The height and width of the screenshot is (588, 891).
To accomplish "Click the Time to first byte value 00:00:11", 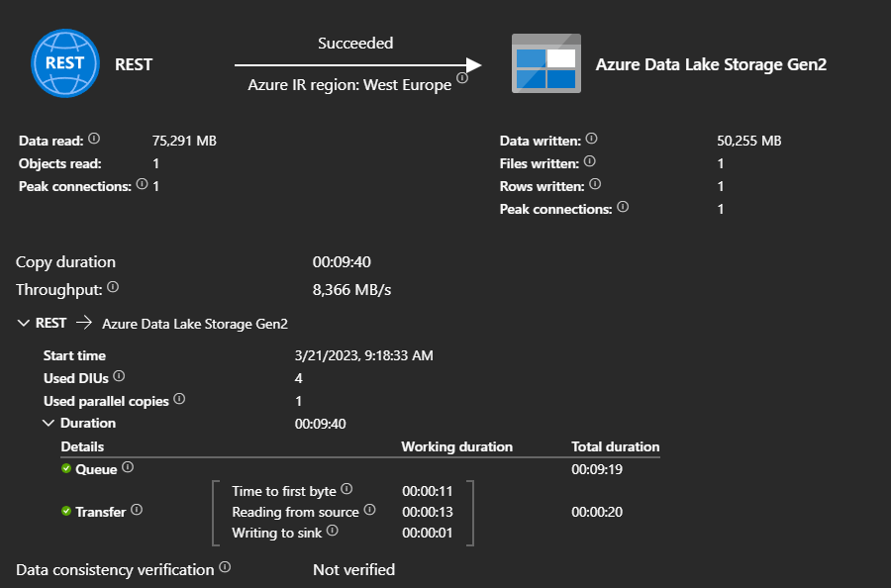I will coord(428,491).
